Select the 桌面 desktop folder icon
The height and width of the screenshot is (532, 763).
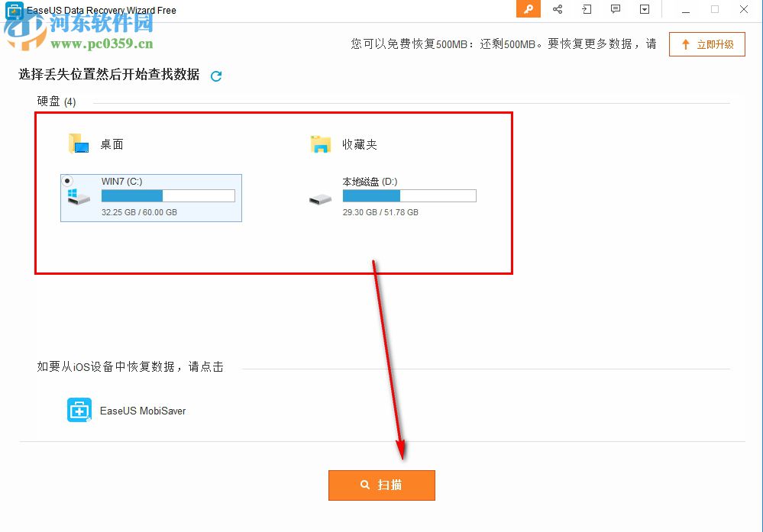(x=77, y=143)
